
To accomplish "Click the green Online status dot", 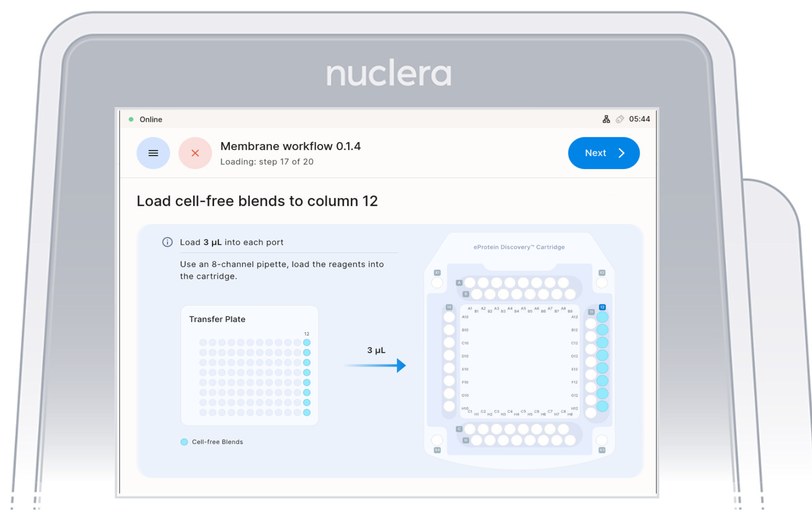I will pyautogui.click(x=131, y=119).
